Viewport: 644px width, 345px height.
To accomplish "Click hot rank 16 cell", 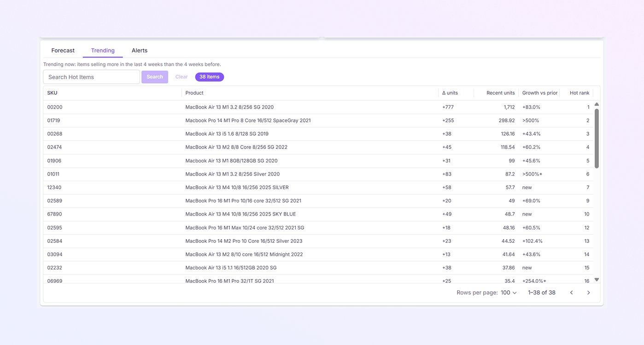I will pos(587,281).
